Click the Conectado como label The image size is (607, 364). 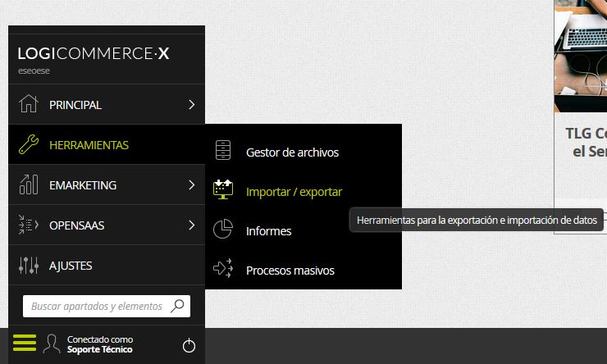[100, 339]
